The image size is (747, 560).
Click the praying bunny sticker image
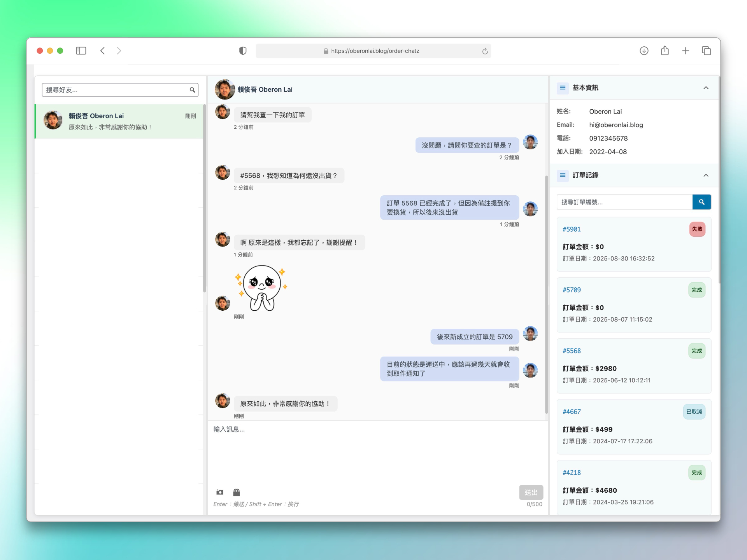click(x=262, y=288)
